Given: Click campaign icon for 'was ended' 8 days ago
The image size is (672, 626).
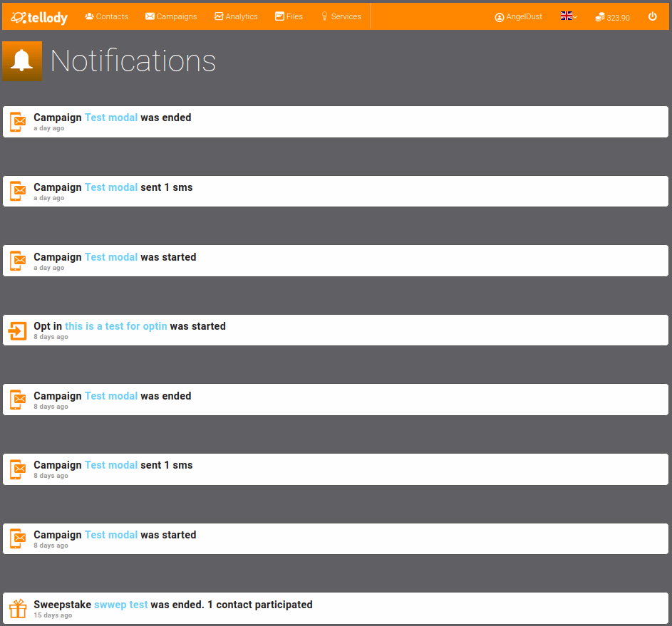Looking at the screenshot, I should (x=18, y=400).
